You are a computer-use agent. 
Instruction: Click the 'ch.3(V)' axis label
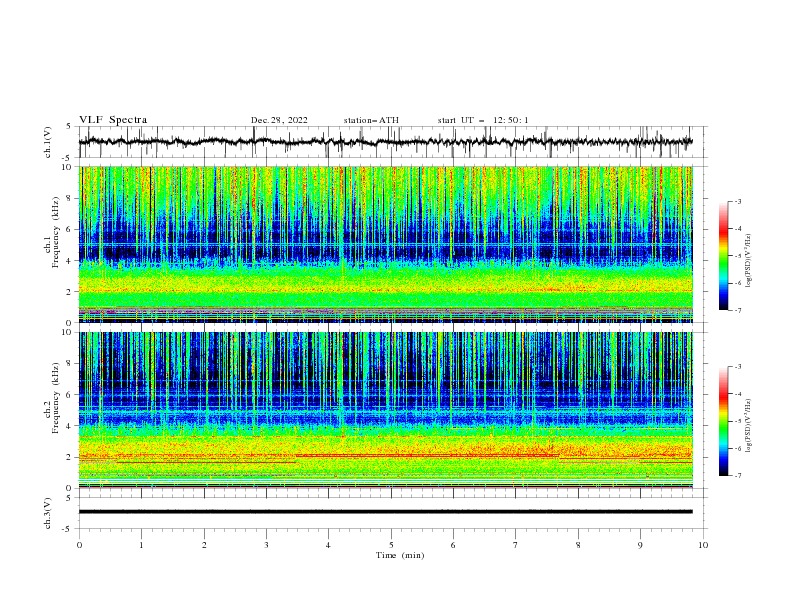48,513
